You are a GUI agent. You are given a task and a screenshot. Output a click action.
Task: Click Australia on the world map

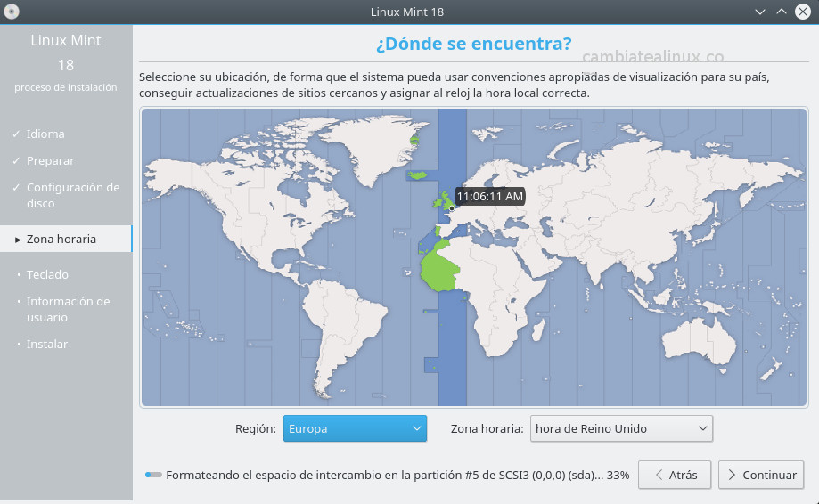(699, 339)
